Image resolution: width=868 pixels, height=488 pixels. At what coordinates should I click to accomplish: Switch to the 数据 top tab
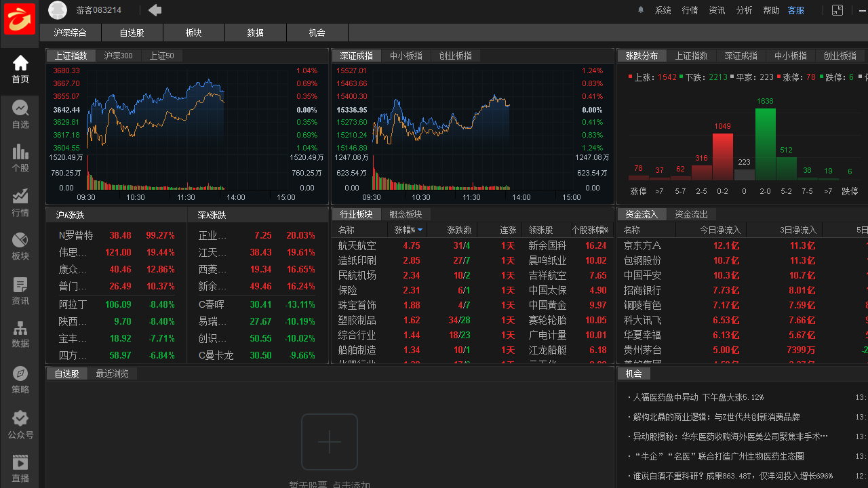pyautogui.click(x=256, y=33)
